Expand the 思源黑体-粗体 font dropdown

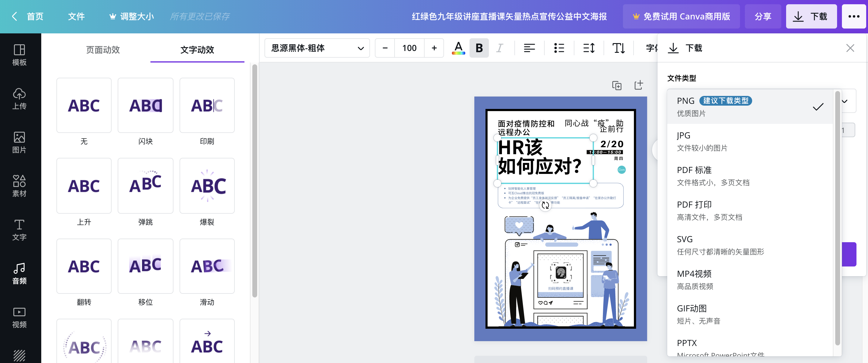click(x=317, y=48)
